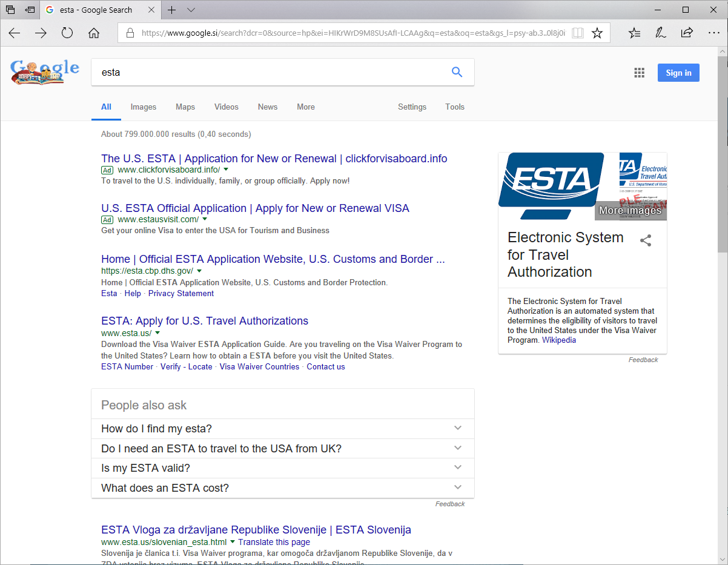Select the All results tab
Viewport: 728px width, 565px height.
[x=106, y=107]
